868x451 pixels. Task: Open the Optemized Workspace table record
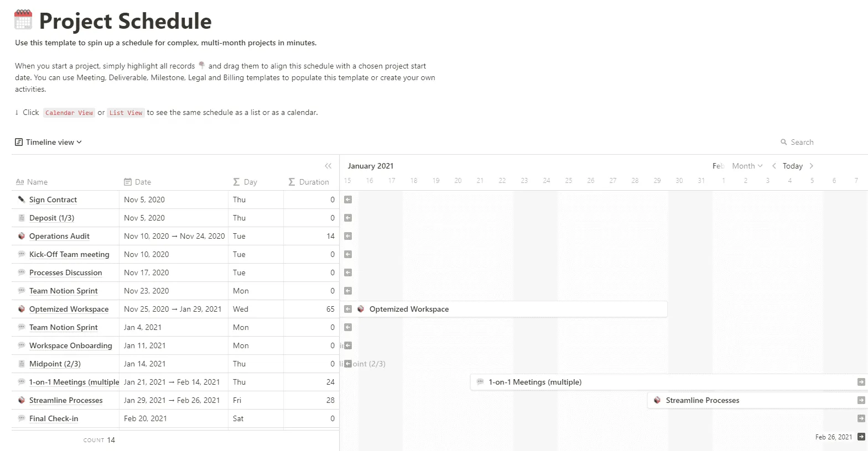[69, 309]
